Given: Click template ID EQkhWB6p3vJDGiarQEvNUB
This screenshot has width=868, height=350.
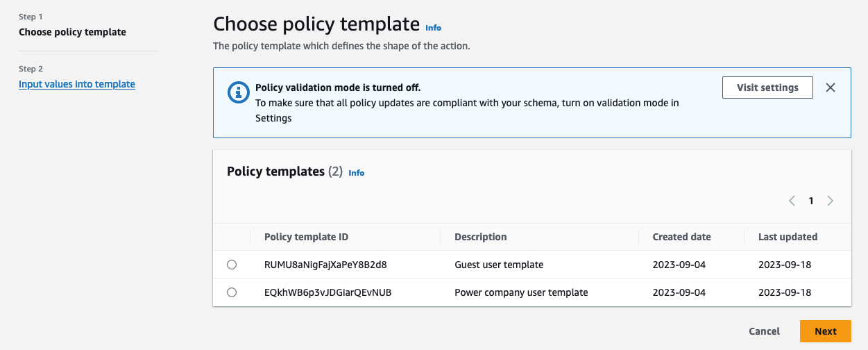Looking at the screenshot, I should (x=327, y=292).
